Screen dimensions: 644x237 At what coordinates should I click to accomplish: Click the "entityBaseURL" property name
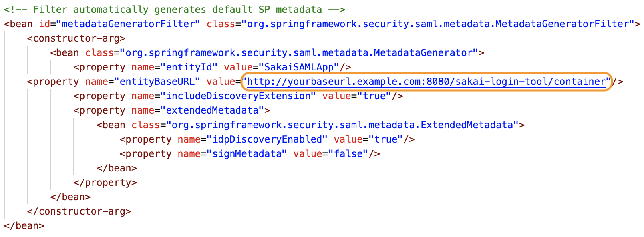(157, 82)
